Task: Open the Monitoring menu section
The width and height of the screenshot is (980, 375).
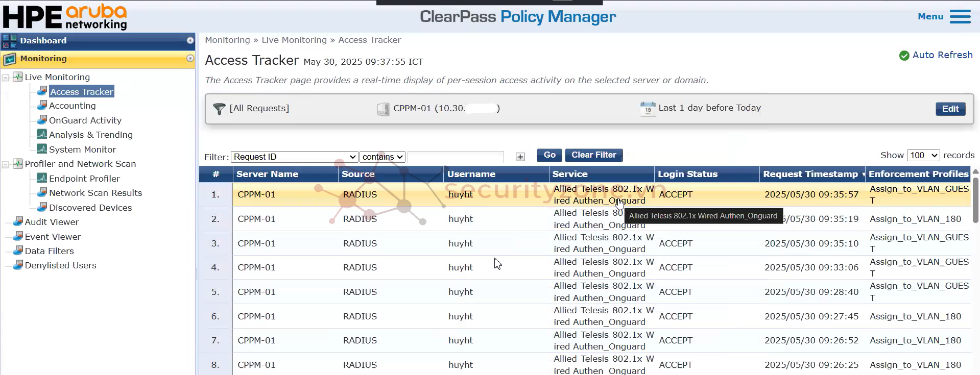Action: pyautogui.click(x=98, y=59)
